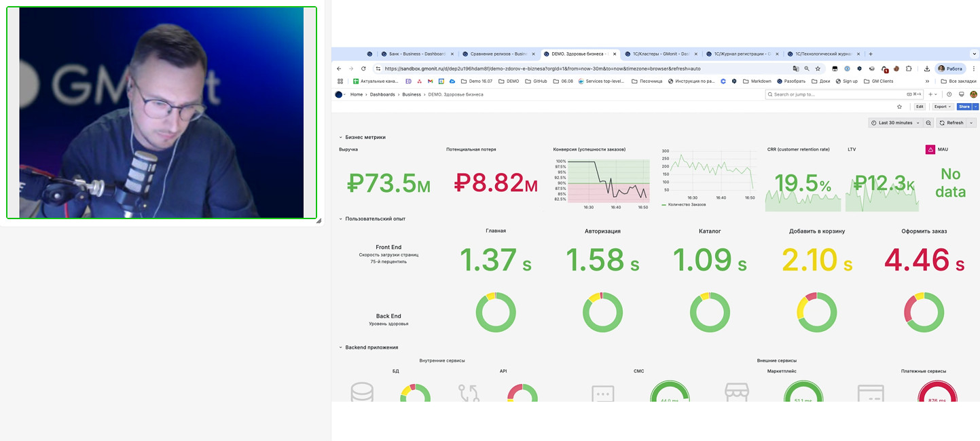Screen dimensions: 980x441
Task: Click the Edit dashboard button
Action: coord(920,107)
